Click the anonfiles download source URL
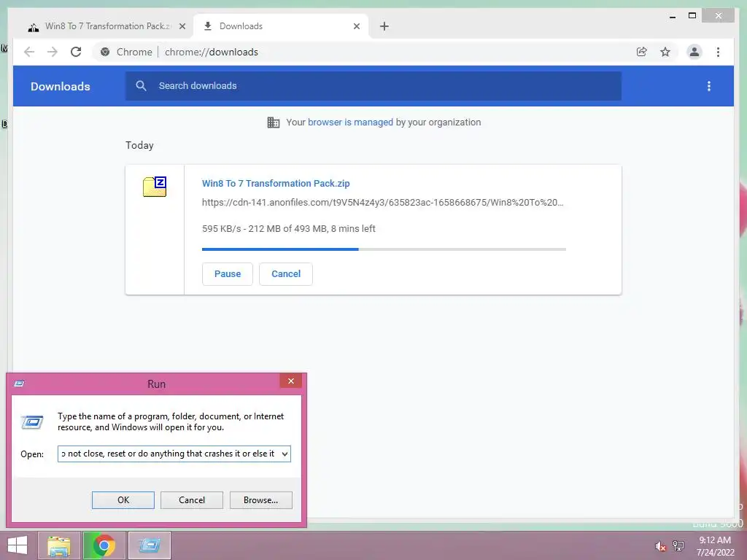 click(x=382, y=203)
